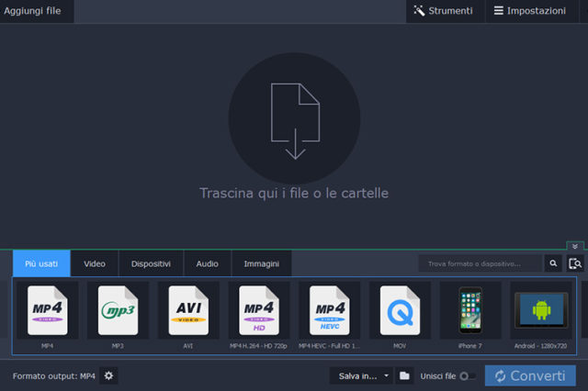Toggle the Unisci file switch

[x=467, y=376]
